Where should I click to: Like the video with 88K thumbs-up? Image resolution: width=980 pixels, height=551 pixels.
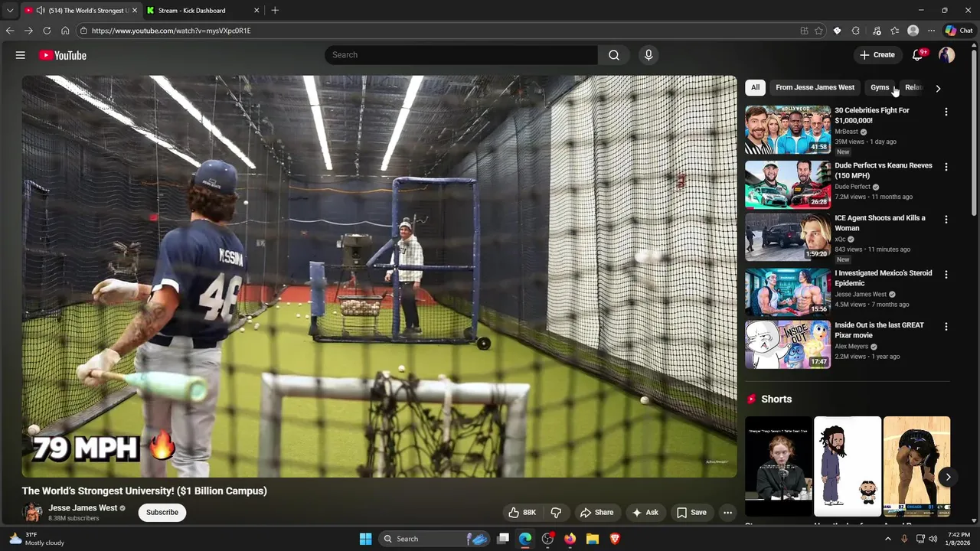click(522, 513)
